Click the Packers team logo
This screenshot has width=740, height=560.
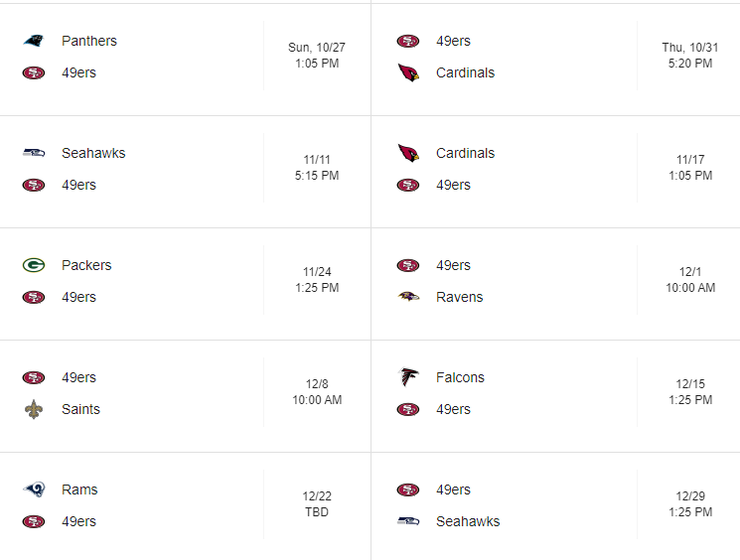(x=34, y=265)
